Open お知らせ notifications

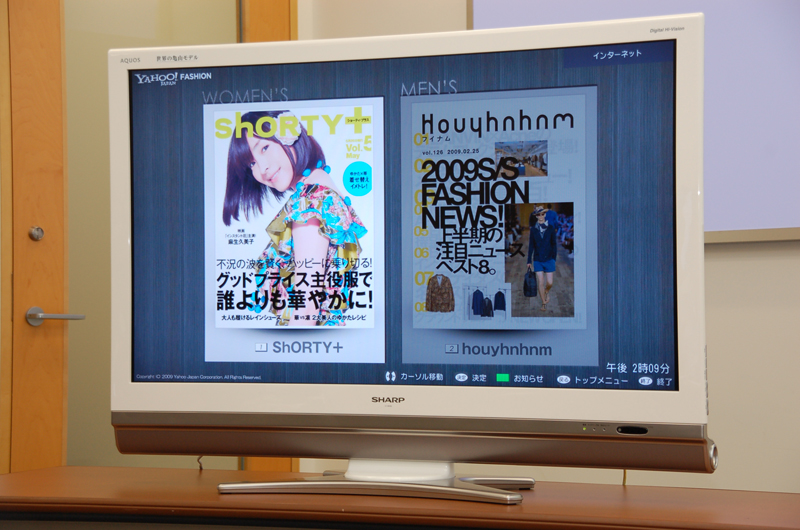coord(529,378)
